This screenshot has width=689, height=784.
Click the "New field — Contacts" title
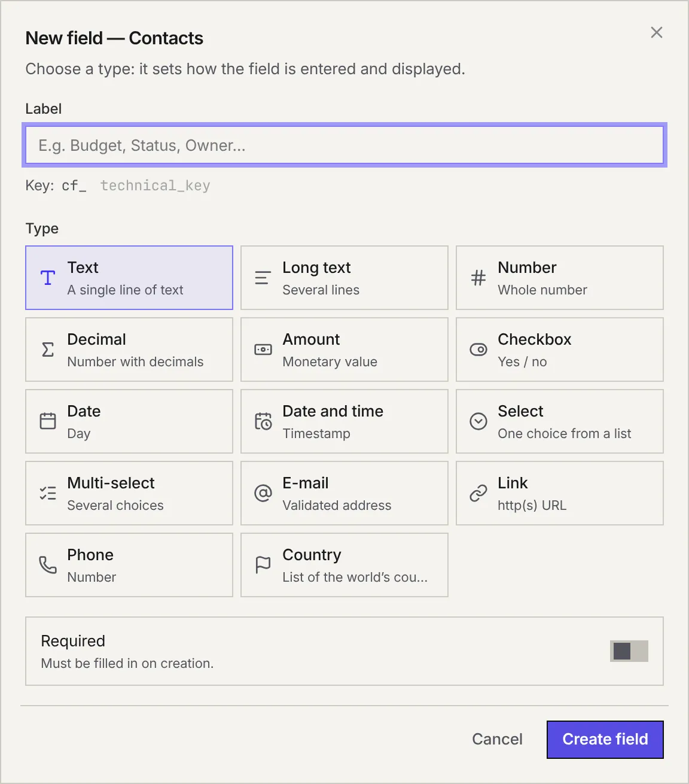114,38
